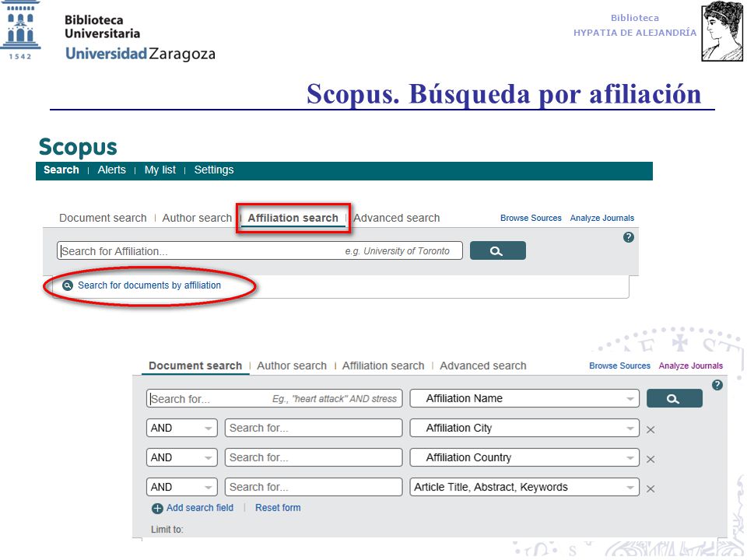Click the Search for Affiliation input box
This screenshot has height=560, width=747.
(x=260, y=251)
